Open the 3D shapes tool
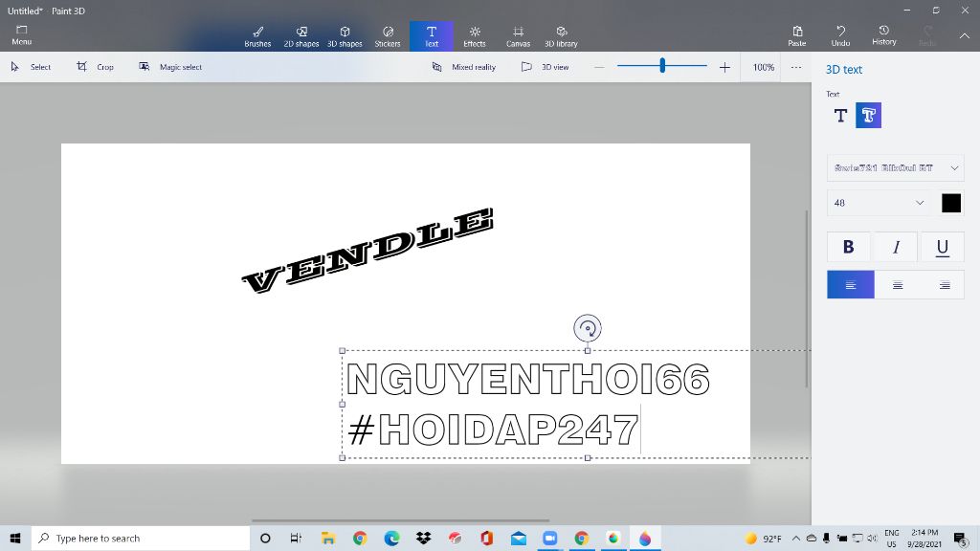The width and height of the screenshot is (980, 551). pos(345,36)
